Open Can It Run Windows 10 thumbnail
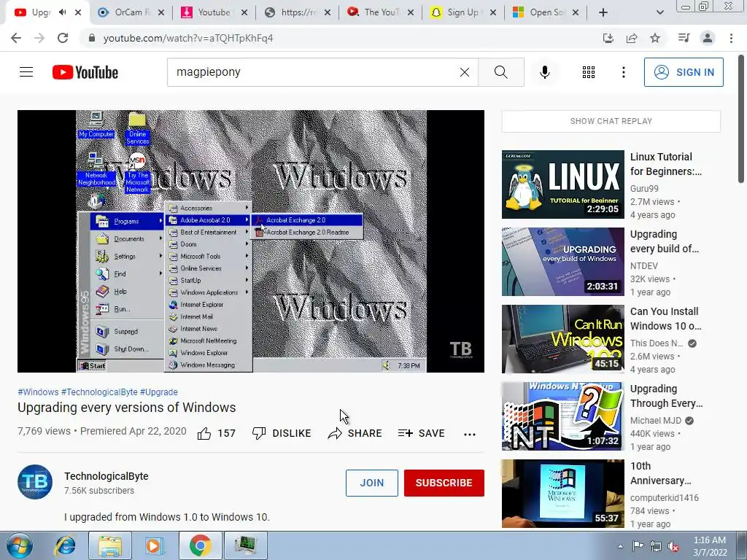This screenshot has width=747, height=560. click(x=563, y=339)
